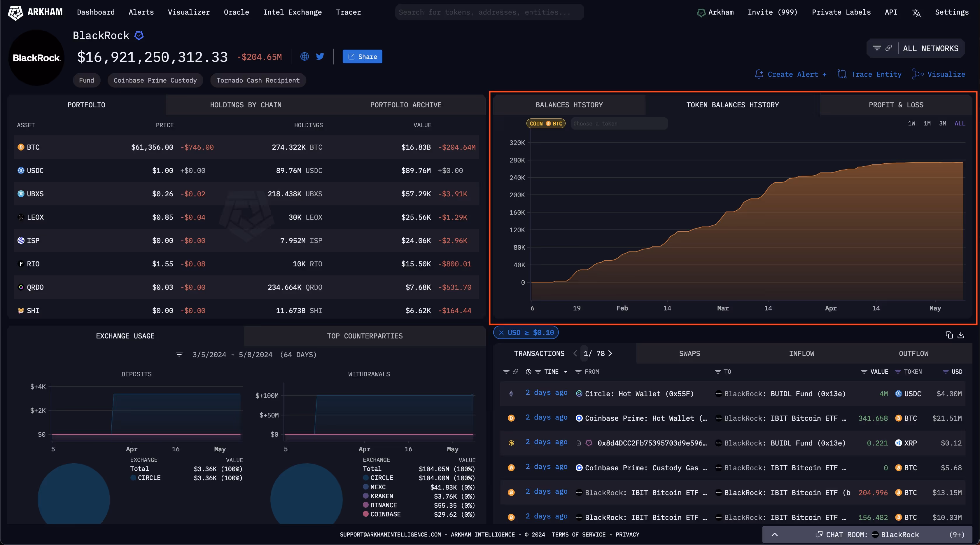980x545 pixels.
Task: Remove the USD ≥ $0.10 filter
Action: pos(501,333)
